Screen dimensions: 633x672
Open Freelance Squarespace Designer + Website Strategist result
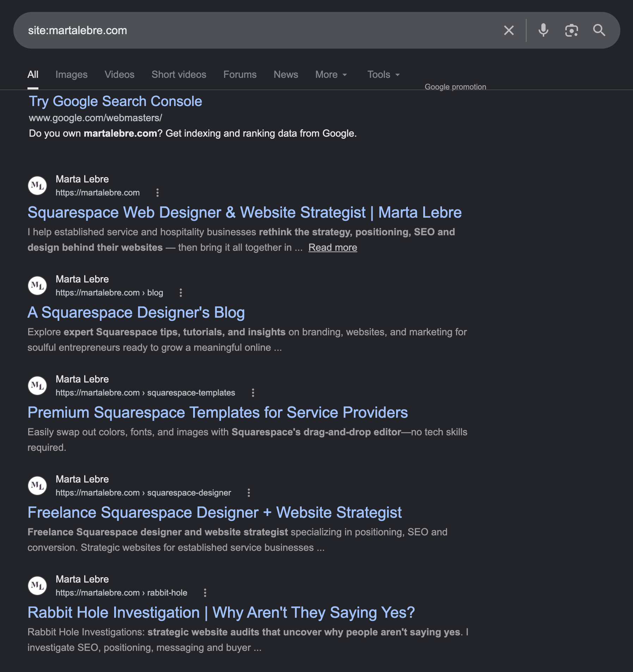pos(215,513)
